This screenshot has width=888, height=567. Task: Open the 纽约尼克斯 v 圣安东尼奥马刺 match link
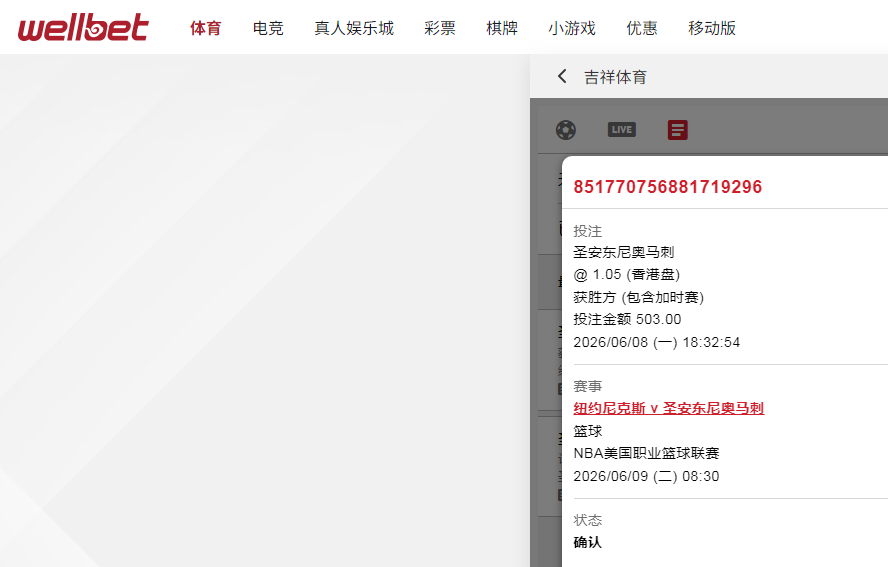point(669,408)
